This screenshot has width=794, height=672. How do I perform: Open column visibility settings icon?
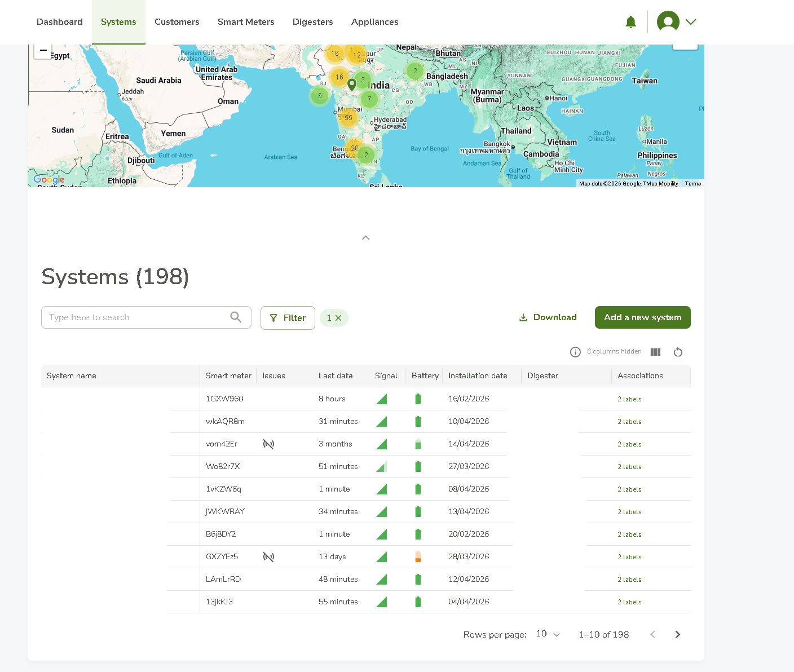[x=655, y=352]
